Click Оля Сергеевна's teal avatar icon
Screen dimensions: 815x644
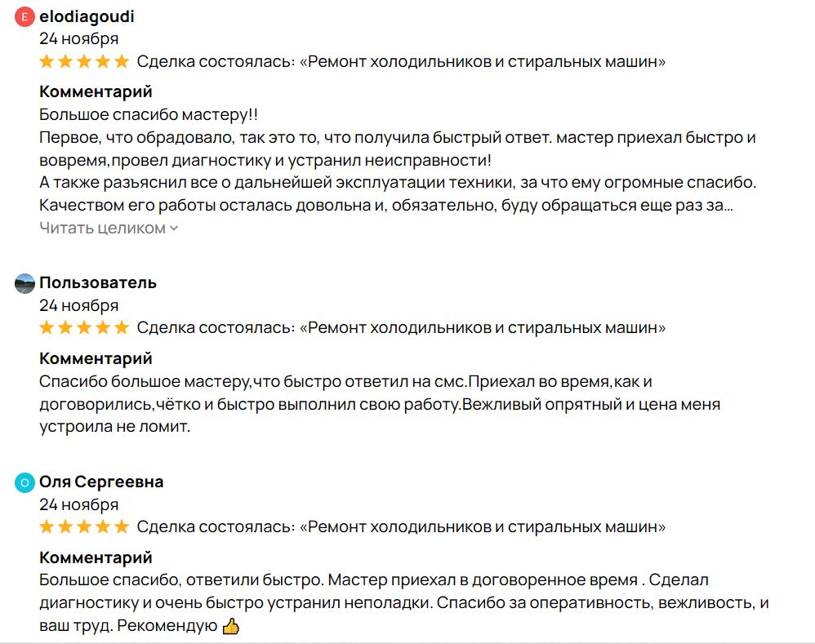point(24,482)
